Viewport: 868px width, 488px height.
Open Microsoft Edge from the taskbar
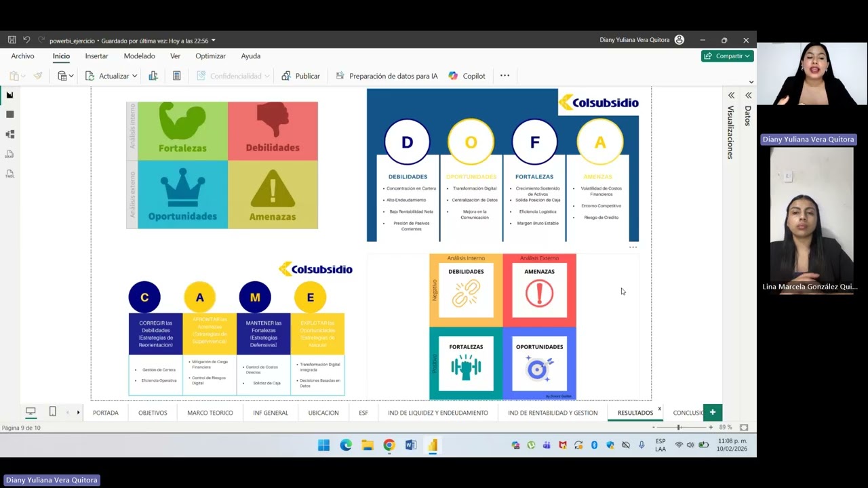346,445
